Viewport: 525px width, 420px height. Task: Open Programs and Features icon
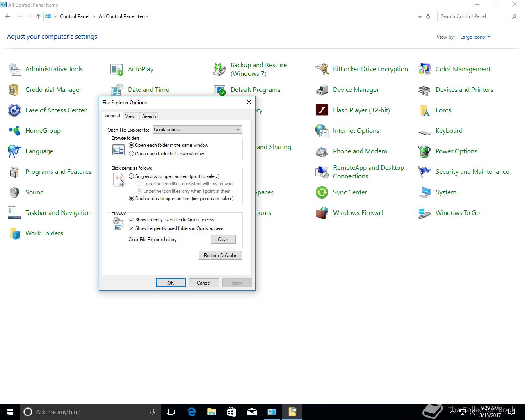click(15, 172)
